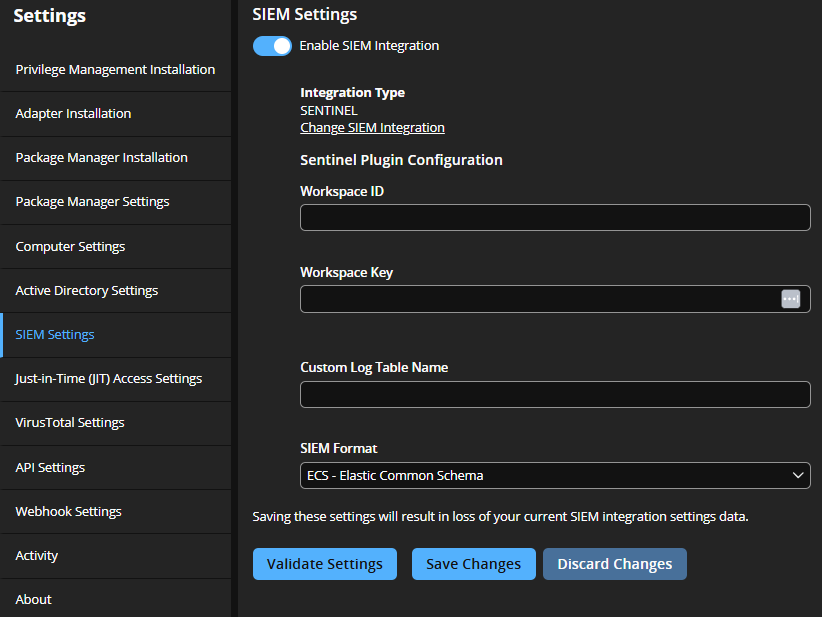Discard changes to SIEM settings
This screenshot has width=822, height=617.
(614, 563)
